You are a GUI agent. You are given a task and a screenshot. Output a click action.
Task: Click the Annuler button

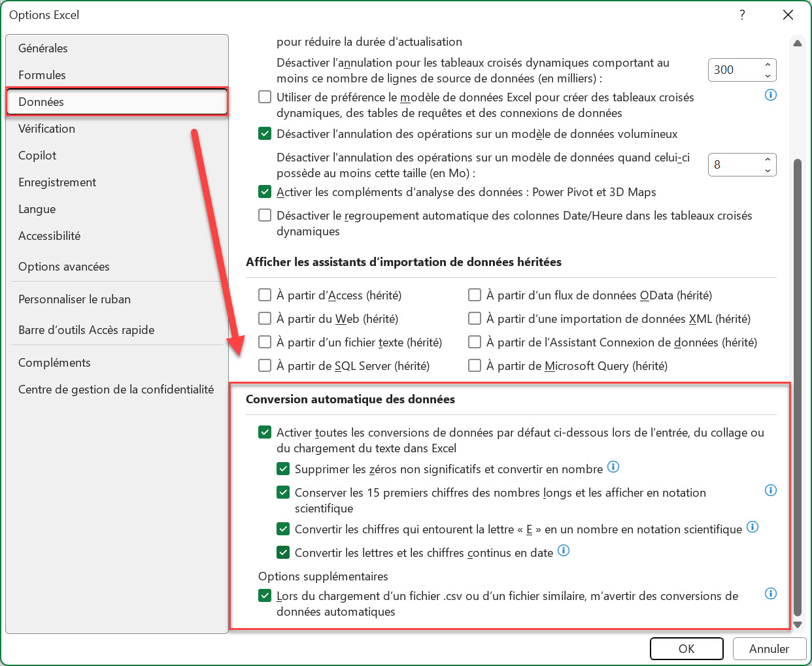[x=769, y=649]
